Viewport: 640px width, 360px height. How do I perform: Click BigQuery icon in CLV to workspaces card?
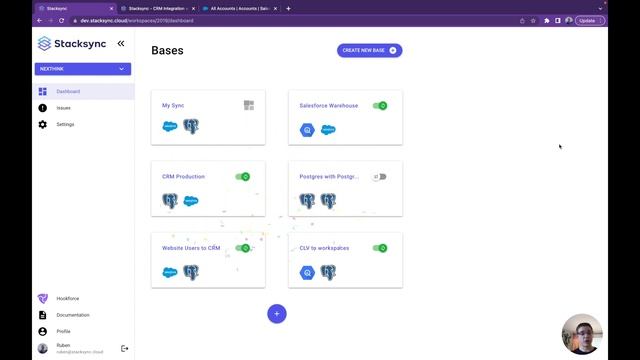[x=307, y=273]
